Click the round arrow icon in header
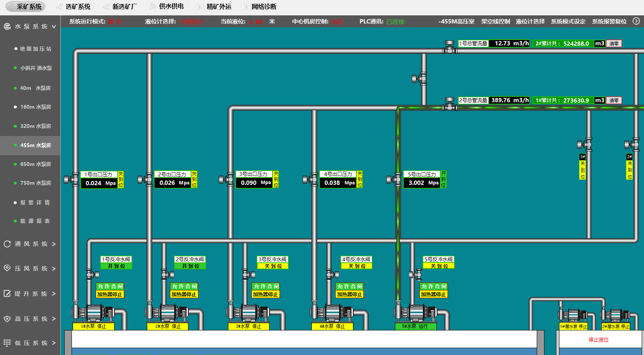Viewport: 644px width, 355px height. (636, 21)
